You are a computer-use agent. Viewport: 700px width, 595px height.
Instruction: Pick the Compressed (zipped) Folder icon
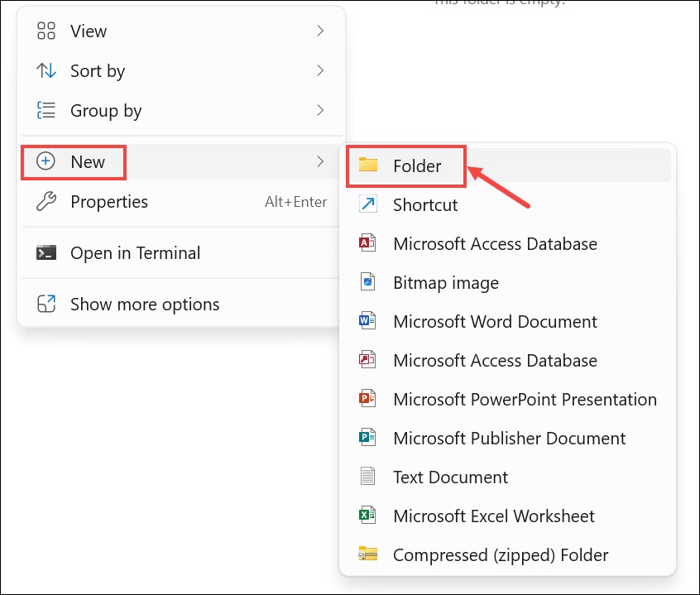[368, 554]
